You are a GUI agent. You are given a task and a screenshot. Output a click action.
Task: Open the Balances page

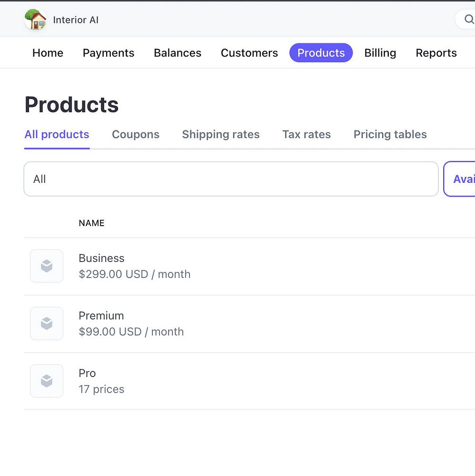click(x=178, y=53)
